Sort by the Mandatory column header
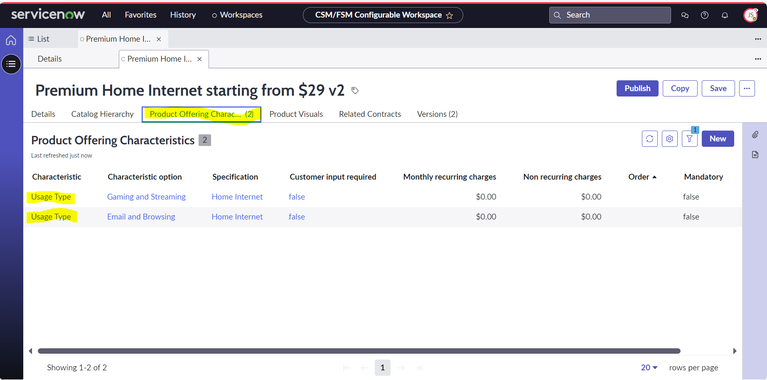767x380 pixels. (x=703, y=177)
